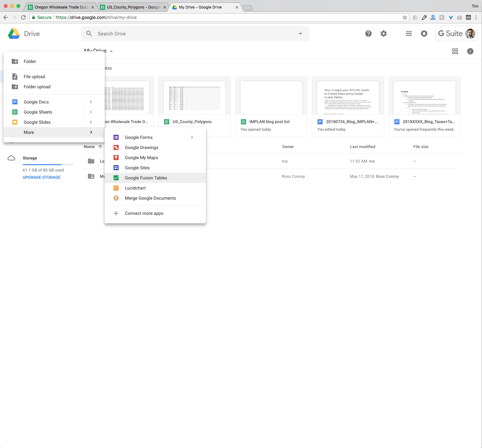Click the Lucidchart orange icon
Screen dimensions: 482x448
[x=116, y=188]
